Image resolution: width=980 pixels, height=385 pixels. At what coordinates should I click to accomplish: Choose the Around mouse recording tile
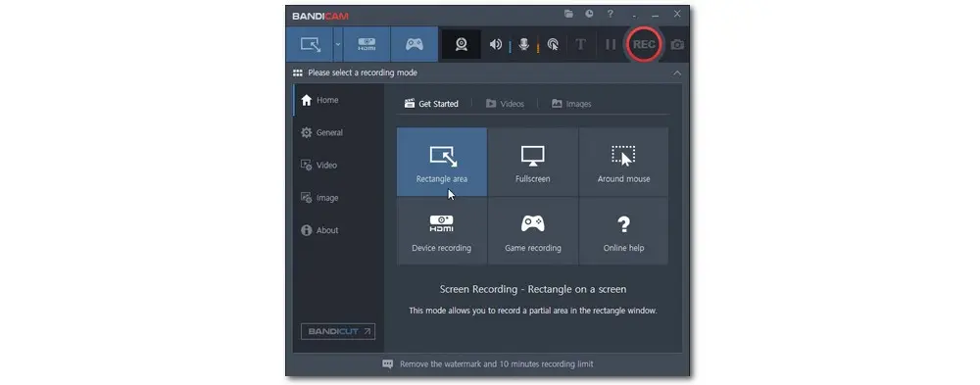(x=623, y=162)
